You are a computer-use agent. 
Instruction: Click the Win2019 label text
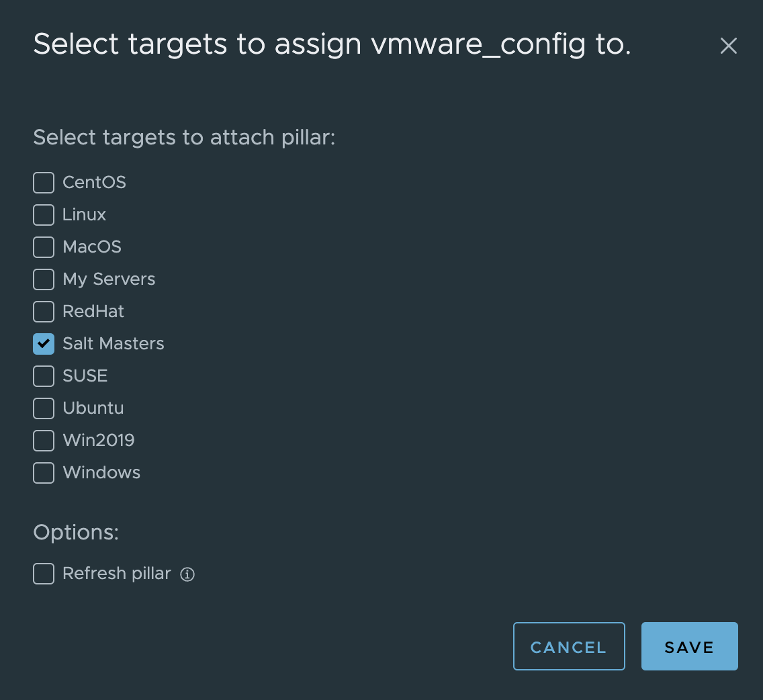tap(99, 441)
